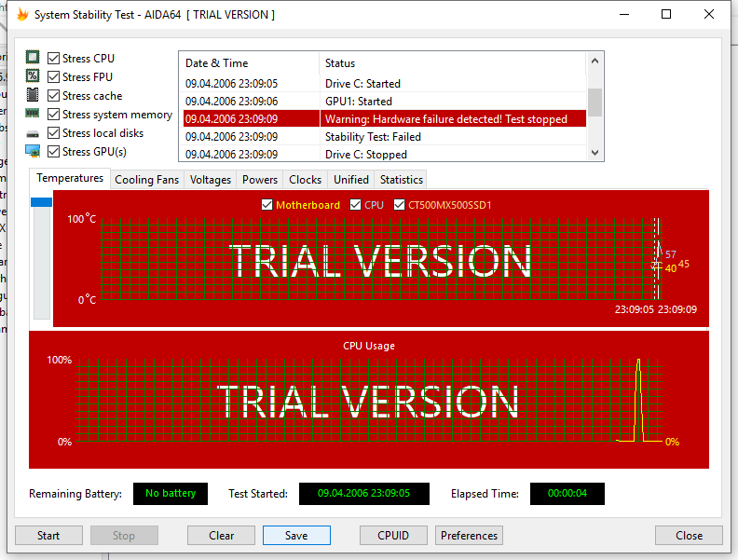Click the Start button
This screenshot has height=560, width=738.
[x=49, y=536]
